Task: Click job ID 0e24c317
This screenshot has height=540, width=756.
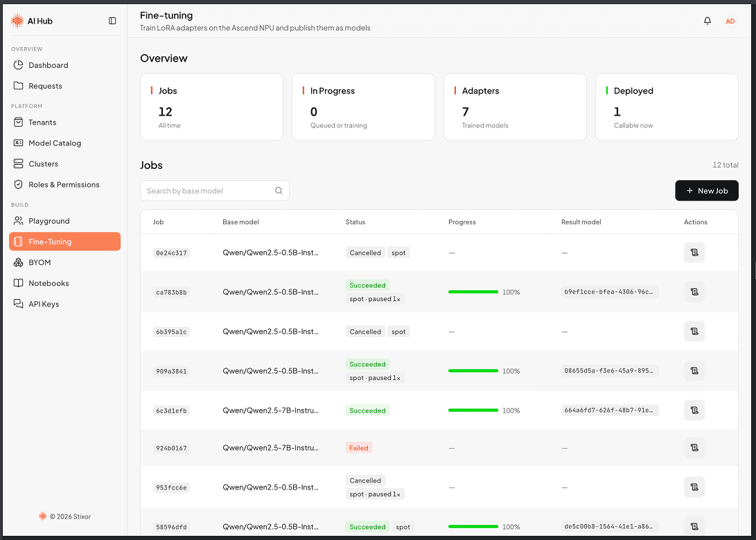Action: click(171, 253)
